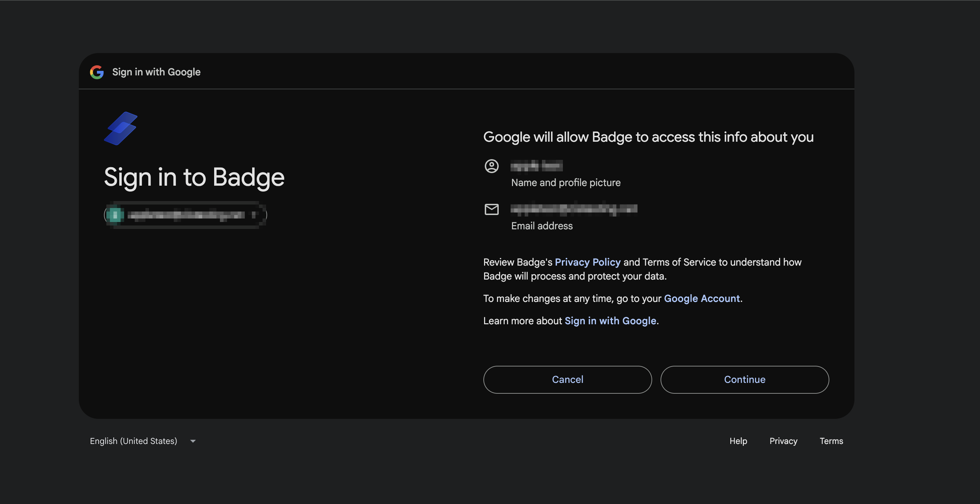
Task: Open the Help footer link
Action: pos(738,441)
